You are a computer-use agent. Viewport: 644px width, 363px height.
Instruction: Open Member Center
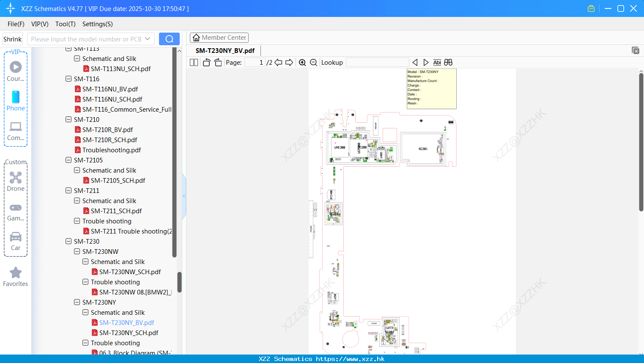point(219,38)
